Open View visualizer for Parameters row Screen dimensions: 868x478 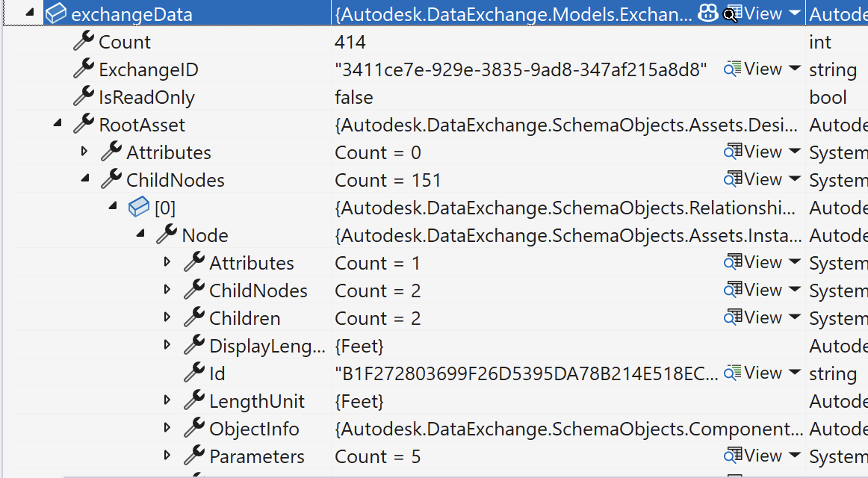pos(753,456)
